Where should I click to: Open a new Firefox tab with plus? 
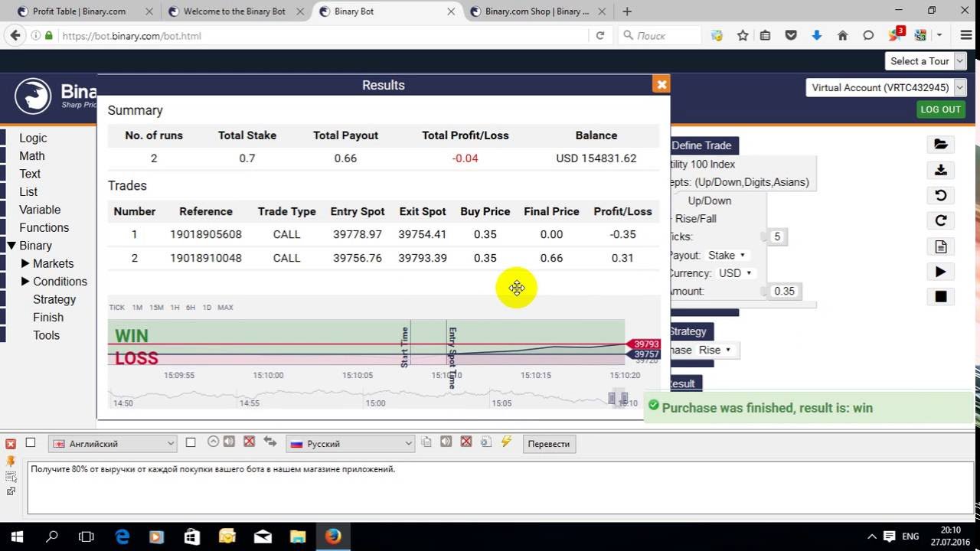(627, 11)
